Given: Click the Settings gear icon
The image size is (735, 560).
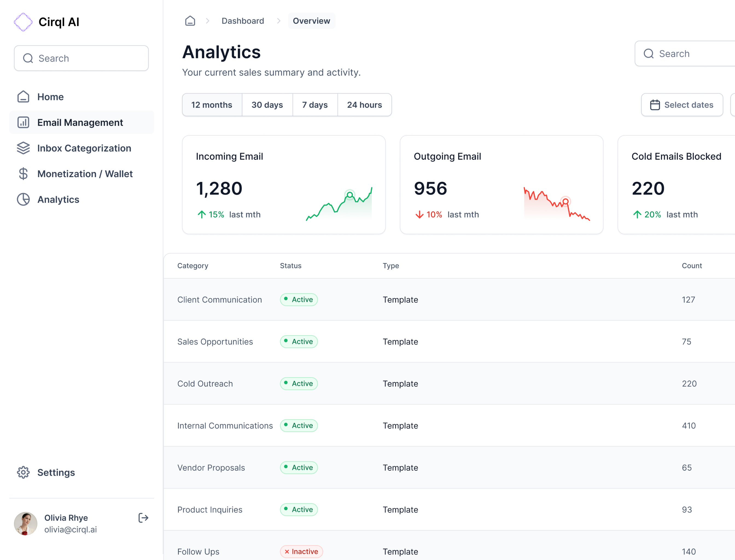Looking at the screenshot, I should click(23, 472).
